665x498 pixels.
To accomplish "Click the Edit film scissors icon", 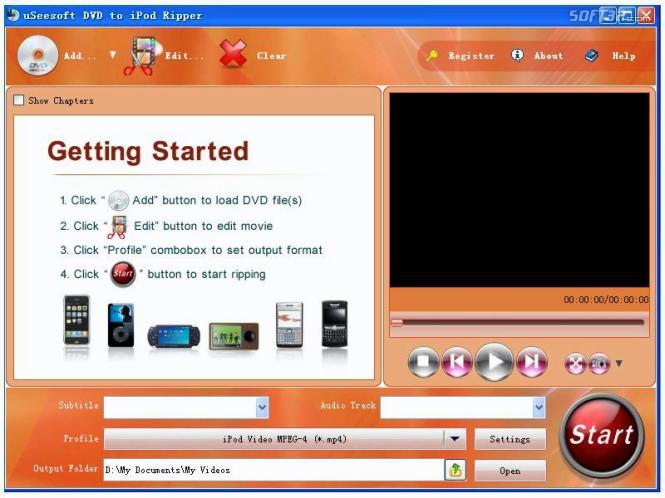I will click(x=142, y=56).
